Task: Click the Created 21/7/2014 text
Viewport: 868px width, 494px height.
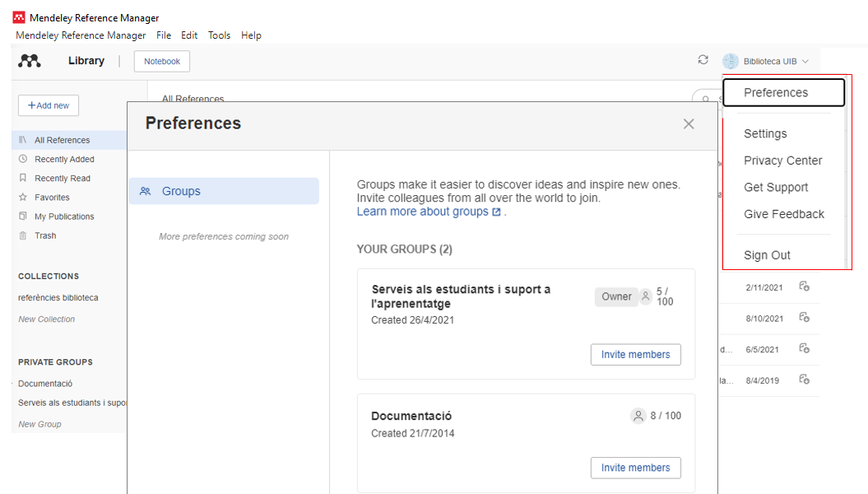Action: [412, 434]
